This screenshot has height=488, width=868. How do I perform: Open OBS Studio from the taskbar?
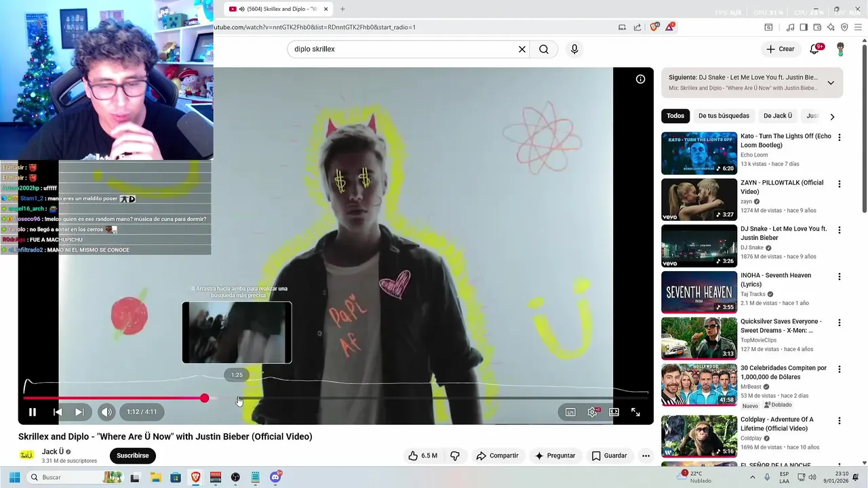pos(235,477)
